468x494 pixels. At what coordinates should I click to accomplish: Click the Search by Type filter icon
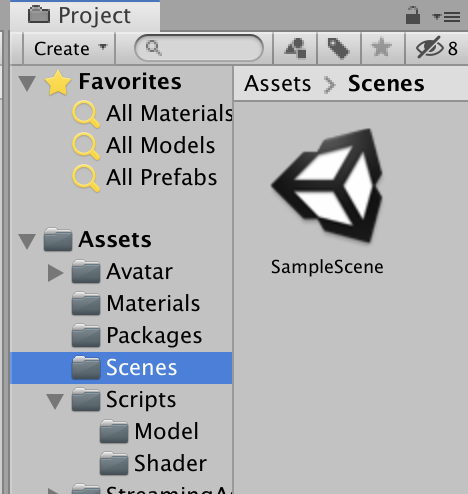[295, 48]
